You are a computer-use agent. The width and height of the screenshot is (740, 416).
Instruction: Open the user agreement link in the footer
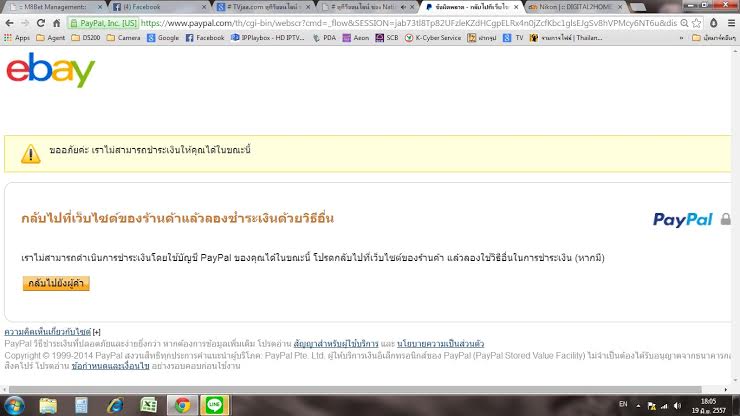point(336,344)
